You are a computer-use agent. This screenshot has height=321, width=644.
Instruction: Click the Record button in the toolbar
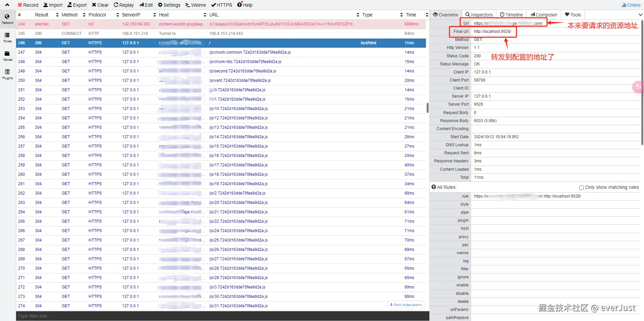pos(28,5)
